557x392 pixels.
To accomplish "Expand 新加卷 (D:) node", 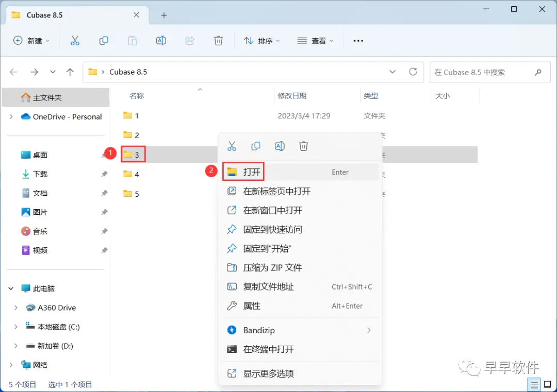I will click(16, 346).
